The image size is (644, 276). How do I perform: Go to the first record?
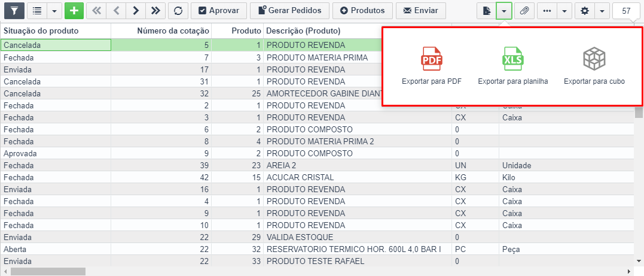point(96,11)
